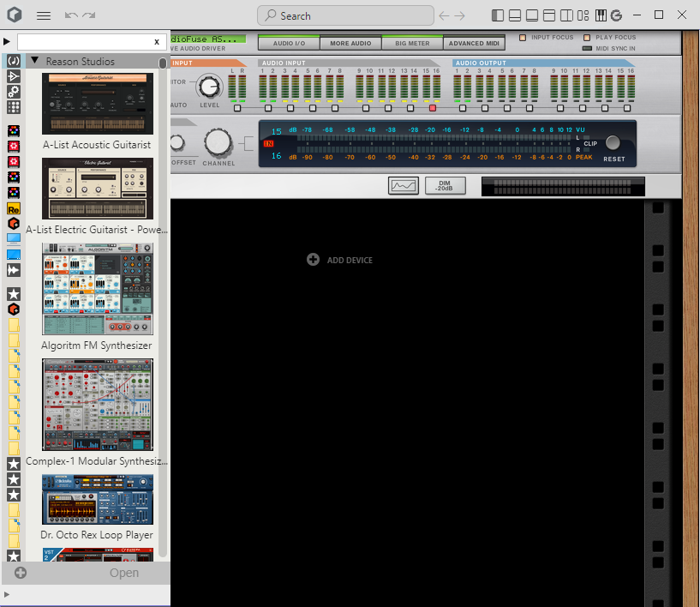Click the sampling input LEVEL knob

click(x=209, y=87)
